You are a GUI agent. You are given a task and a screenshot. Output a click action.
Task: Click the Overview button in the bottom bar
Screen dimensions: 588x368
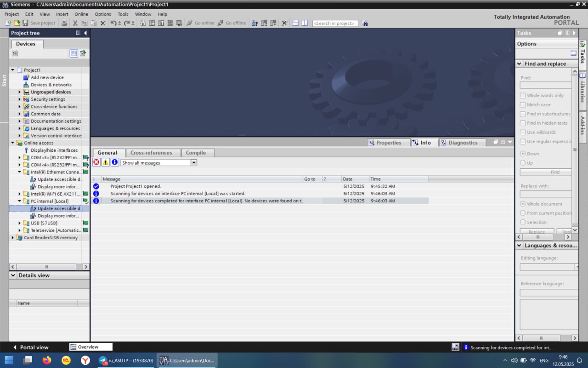tap(90, 347)
